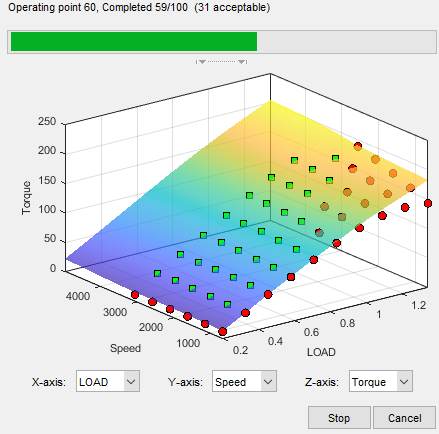439x434 pixels.
Task: Click the Torque label on the vertical plot axis
Action: click(26, 198)
